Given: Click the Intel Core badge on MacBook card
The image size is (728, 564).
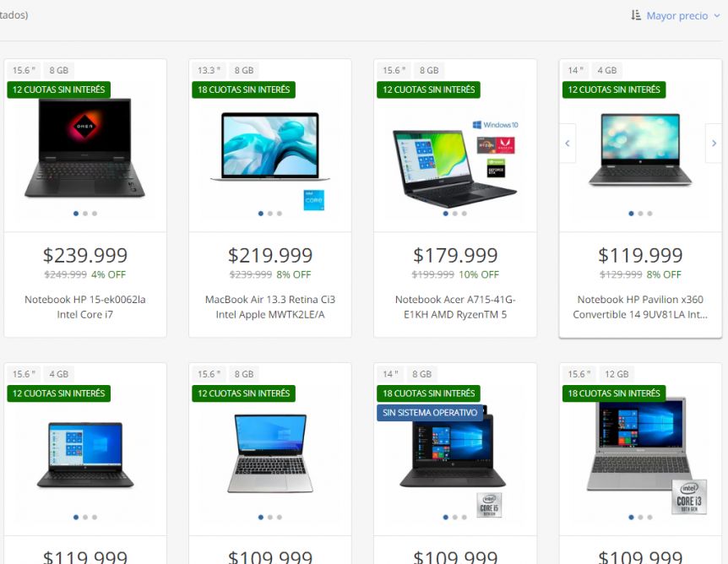Looking at the screenshot, I should [314, 200].
